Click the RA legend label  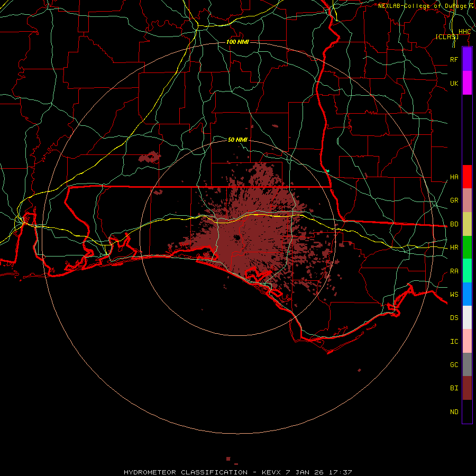[454, 271]
